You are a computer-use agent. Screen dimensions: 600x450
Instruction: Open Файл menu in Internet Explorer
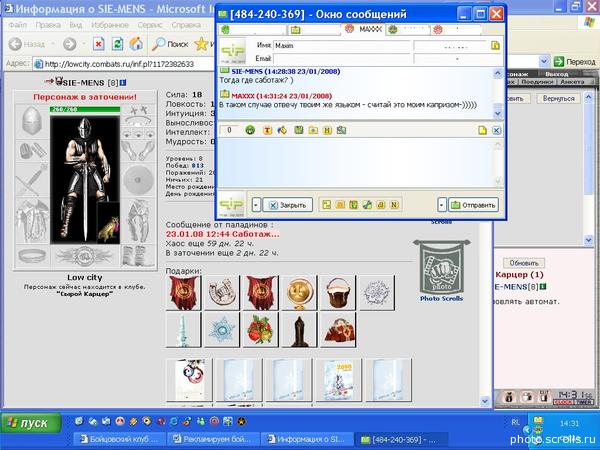click(x=18, y=25)
